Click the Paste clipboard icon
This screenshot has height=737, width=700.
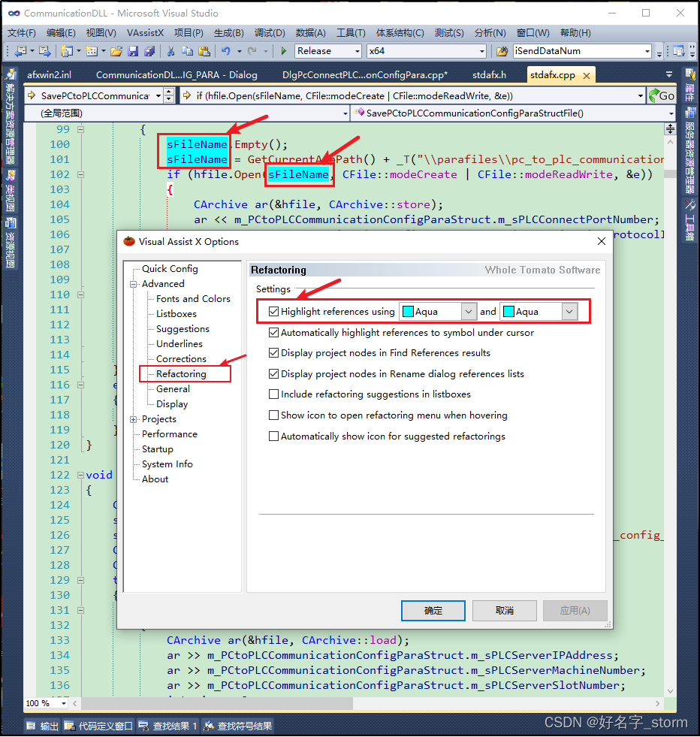pos(204,51)
